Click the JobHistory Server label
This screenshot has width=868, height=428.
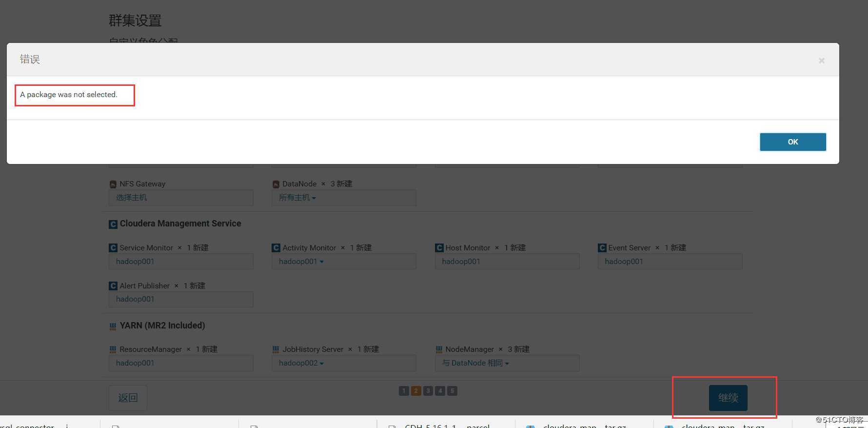pos(313,349)
